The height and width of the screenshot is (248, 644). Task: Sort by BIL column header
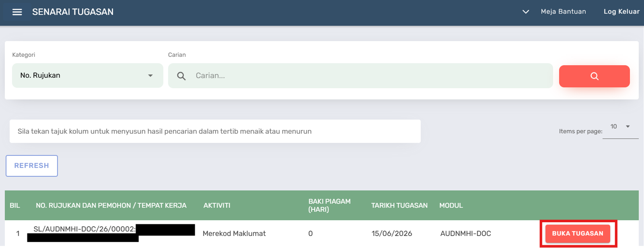(x=15, y=205)
